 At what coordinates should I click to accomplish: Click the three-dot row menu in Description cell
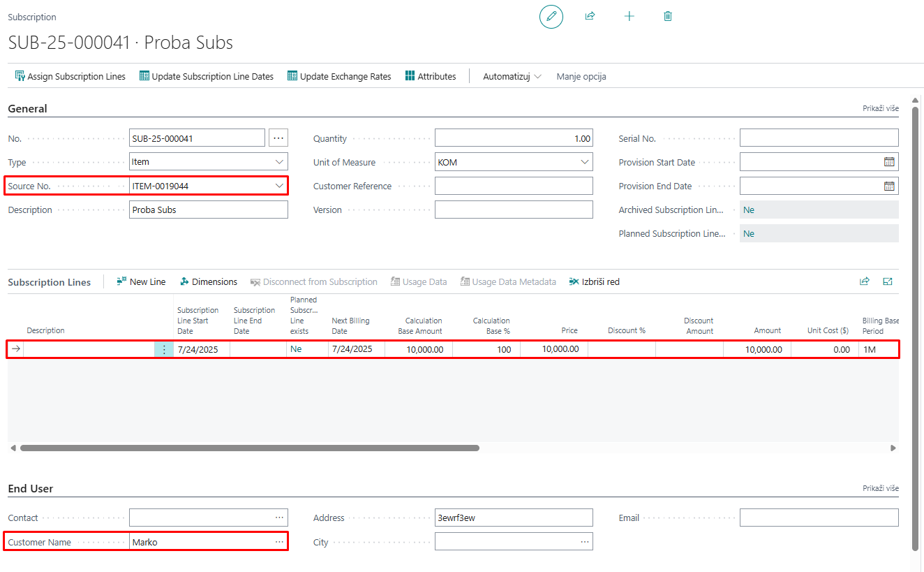click(164, 349)
